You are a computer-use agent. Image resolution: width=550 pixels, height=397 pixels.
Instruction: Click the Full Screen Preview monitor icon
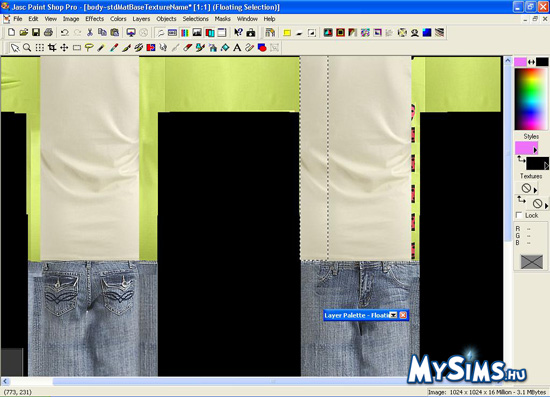(x=131, y=33)
